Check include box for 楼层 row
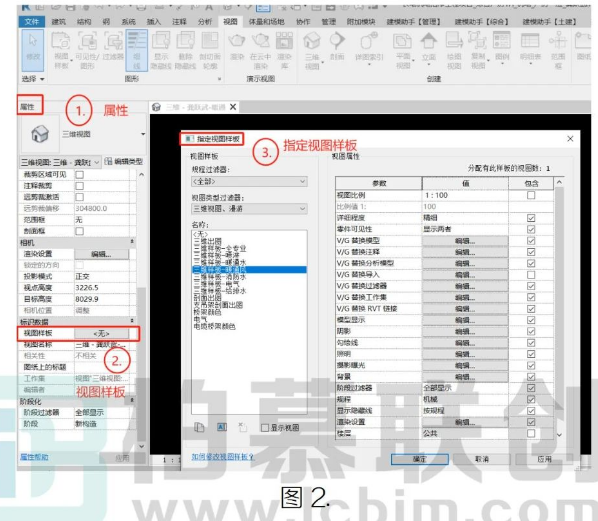 pos(531,433)
